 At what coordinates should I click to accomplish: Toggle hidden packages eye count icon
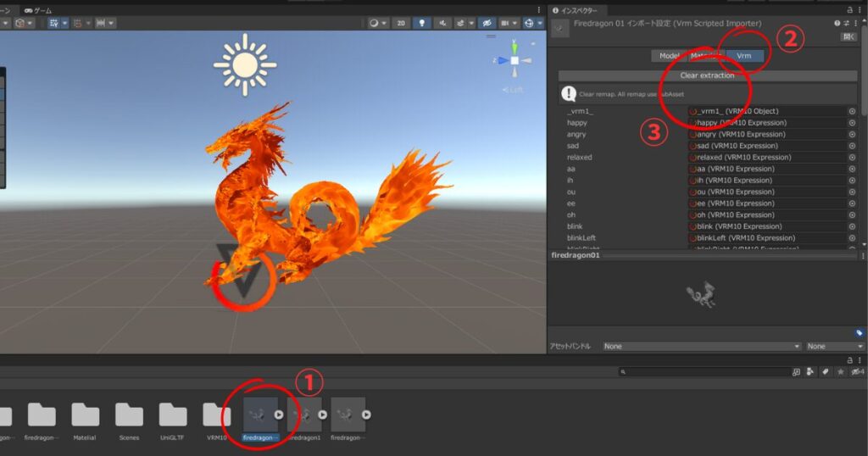tap(858, 372)
